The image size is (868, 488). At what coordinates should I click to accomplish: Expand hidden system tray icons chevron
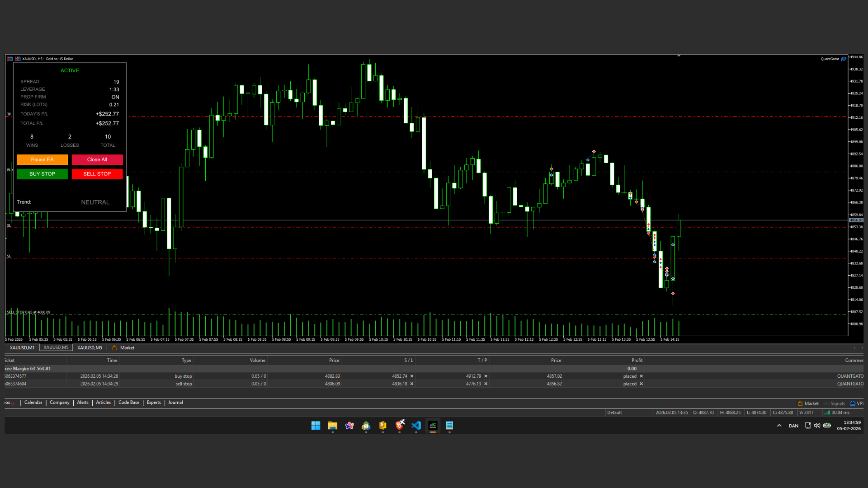coord(779,426)
